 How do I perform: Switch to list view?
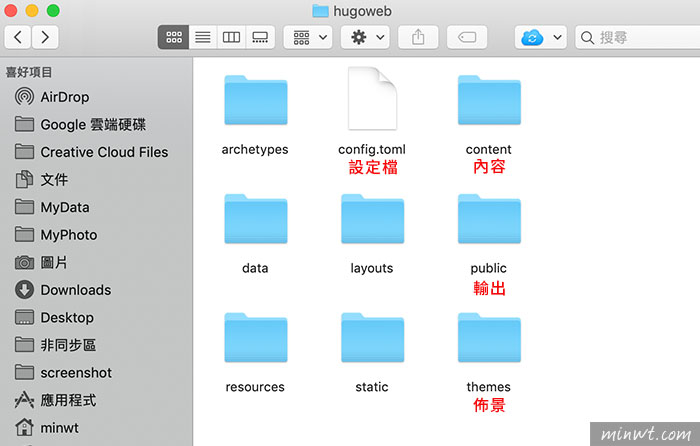(x=203, y=37)
